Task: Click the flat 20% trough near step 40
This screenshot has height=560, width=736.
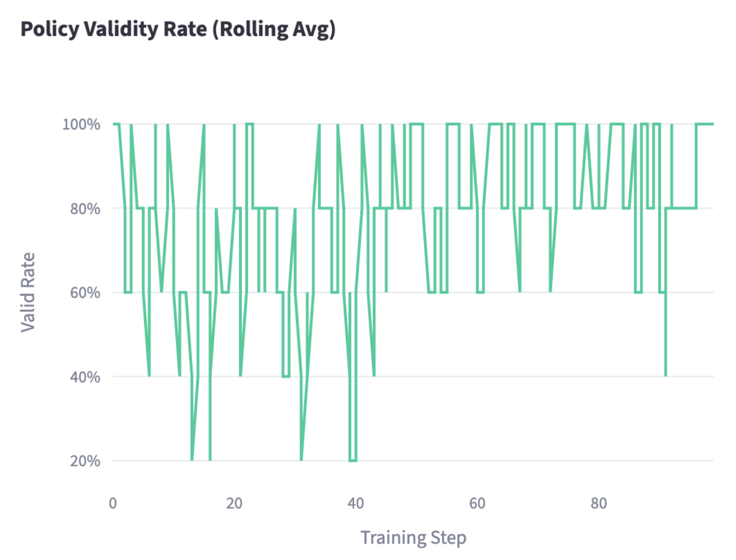Action: coord(353,460)
